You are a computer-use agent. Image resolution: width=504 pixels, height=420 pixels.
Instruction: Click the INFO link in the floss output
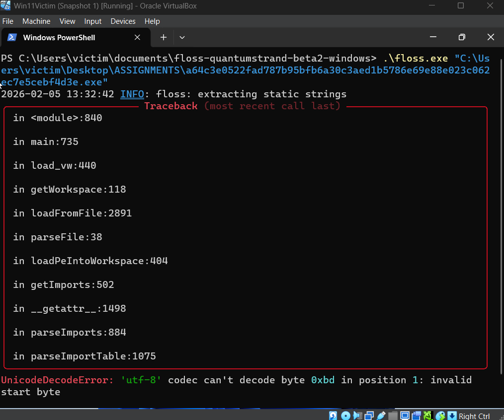pos(132,94)
